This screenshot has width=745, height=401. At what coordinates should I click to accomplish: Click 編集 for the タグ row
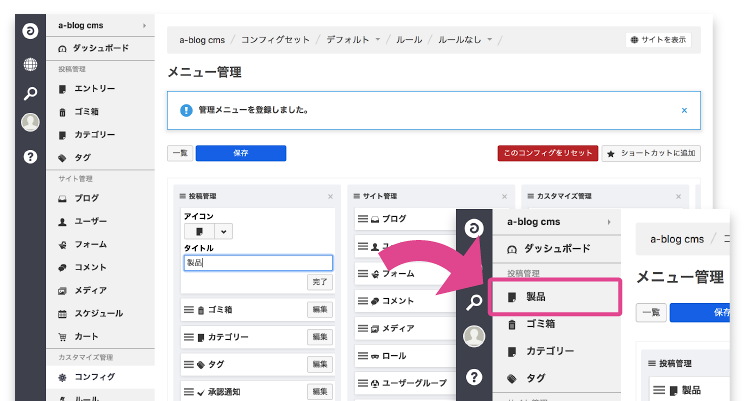tap(320, 364)
